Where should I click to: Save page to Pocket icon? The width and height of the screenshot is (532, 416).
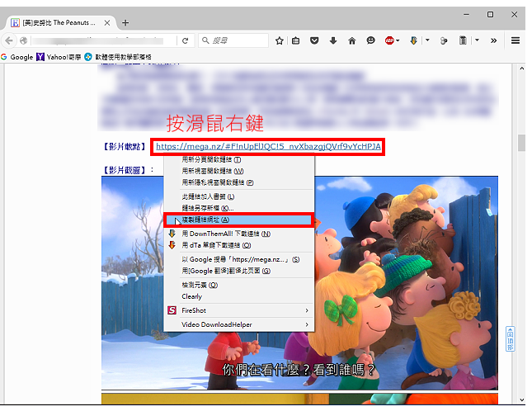(314, 40)
